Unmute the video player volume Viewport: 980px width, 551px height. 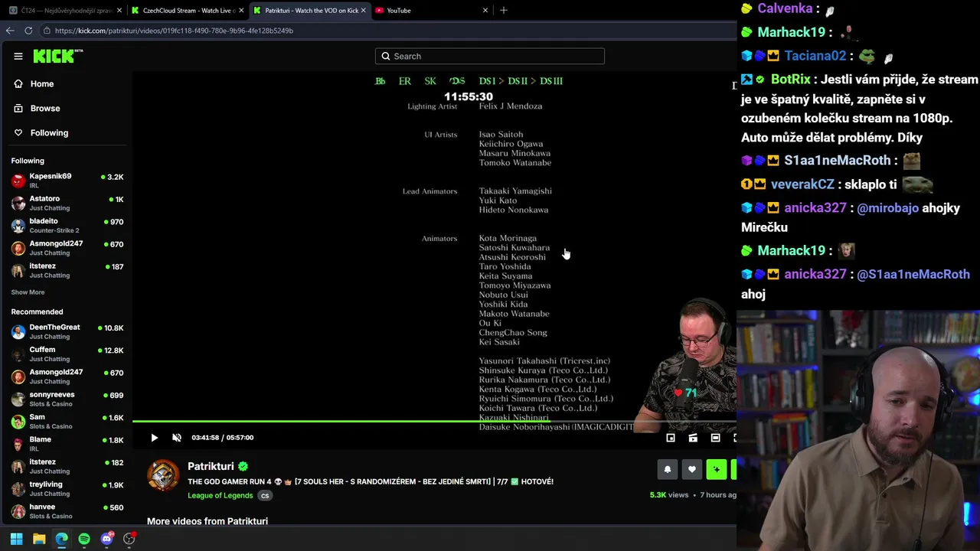pos(177,438)
